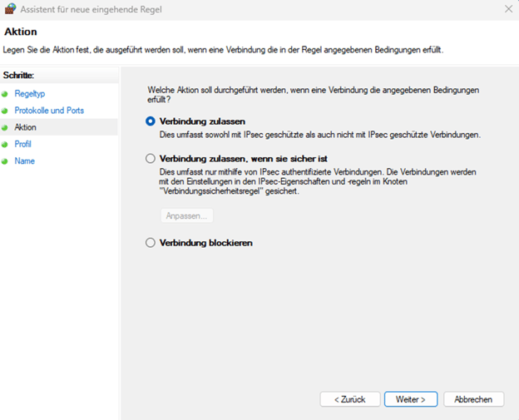Select the 'Verbindung blockieren' radio option
Image resolution: width=519 pixels, height=420 pixels.
151,243
